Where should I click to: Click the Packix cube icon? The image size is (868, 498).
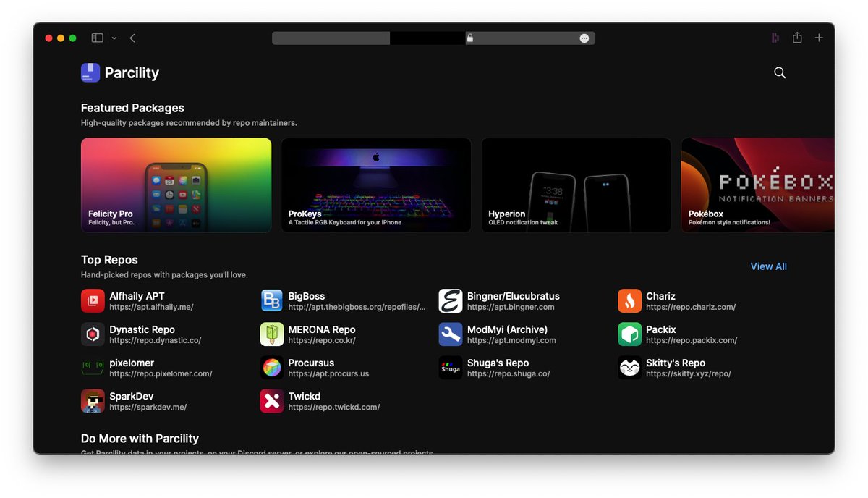(x=630, y=334)
